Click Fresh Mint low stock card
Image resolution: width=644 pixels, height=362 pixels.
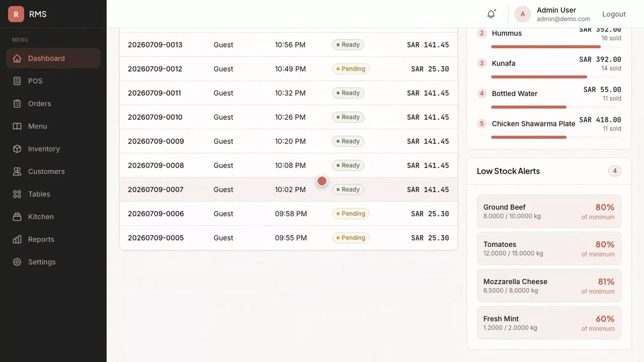tap(549, 323)
